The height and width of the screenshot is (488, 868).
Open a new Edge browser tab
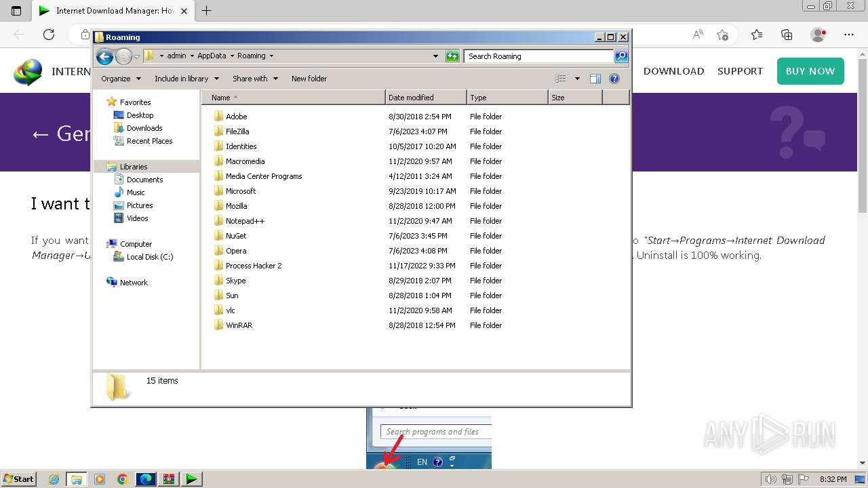click(x=207, y=11)
